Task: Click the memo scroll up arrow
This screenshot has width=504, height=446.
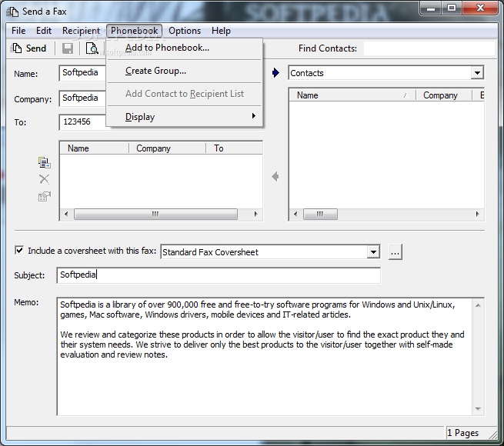Action: (478, 305)
